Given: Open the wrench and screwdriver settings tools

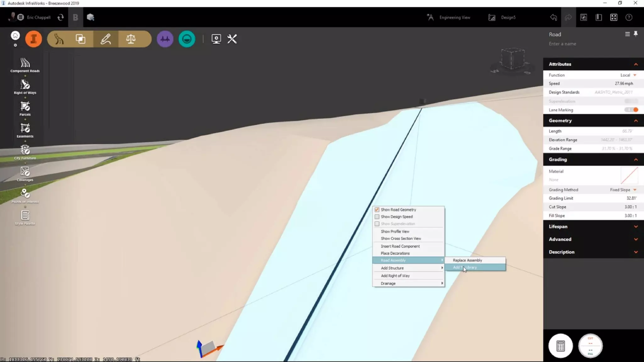Looking at the screenshot, I should tap(232, 39).
